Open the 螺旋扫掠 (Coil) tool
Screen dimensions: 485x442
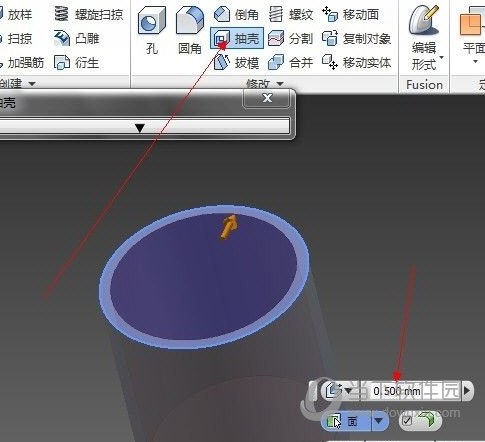88,14
